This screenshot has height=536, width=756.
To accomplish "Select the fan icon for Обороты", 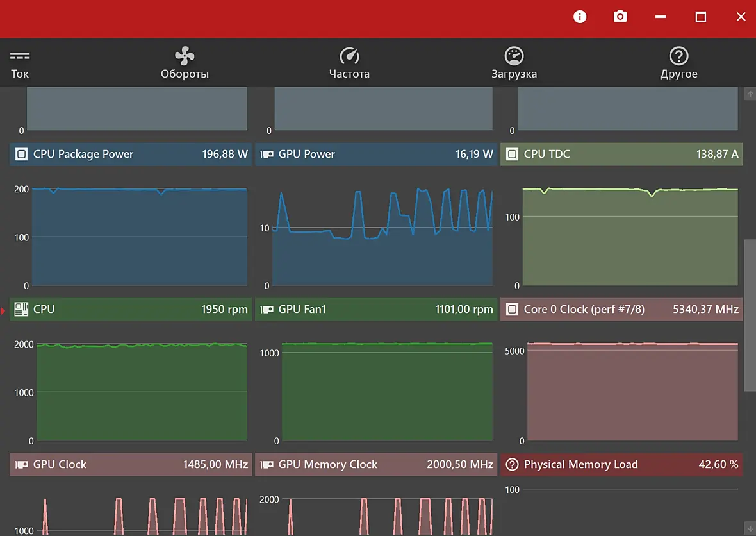I will (x=185, y=56).
